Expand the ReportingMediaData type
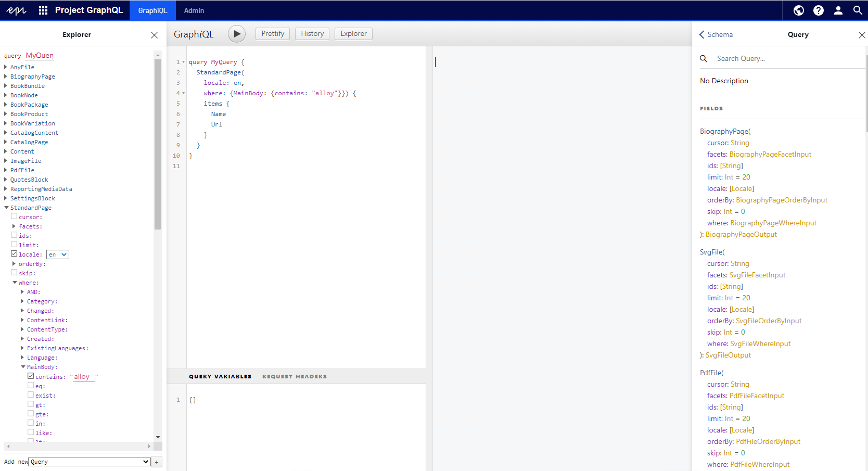Image resolution: width=868 pixels, height=471 pixels. pos(6,189)
